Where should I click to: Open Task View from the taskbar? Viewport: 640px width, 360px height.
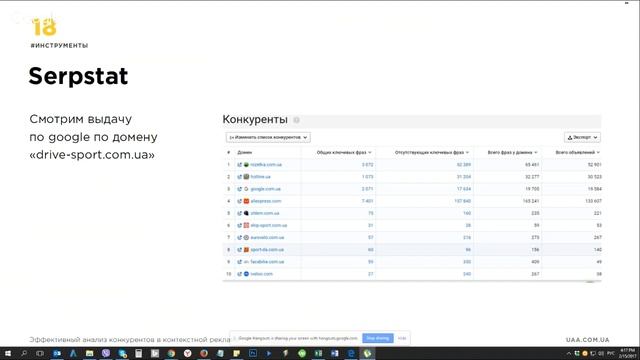coord(40,353)
